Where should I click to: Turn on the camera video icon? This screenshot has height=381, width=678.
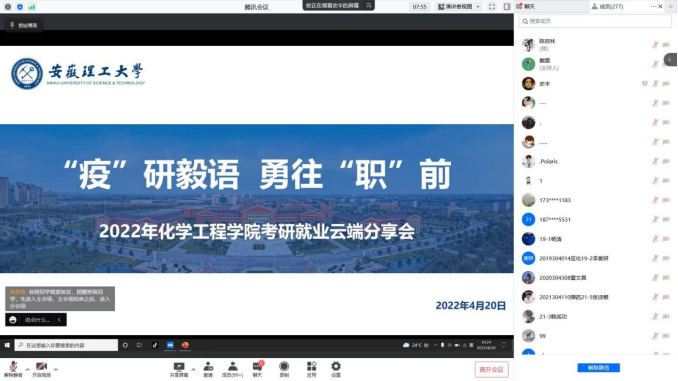[42, 369]
